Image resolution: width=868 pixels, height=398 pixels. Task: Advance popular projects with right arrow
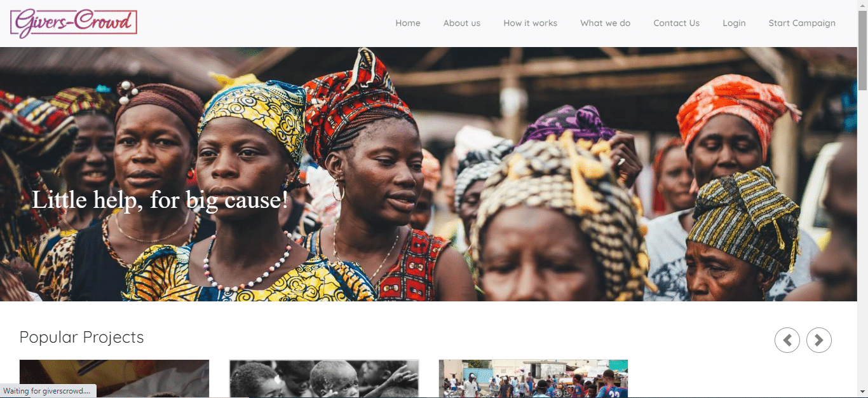[x=819, y=340]
